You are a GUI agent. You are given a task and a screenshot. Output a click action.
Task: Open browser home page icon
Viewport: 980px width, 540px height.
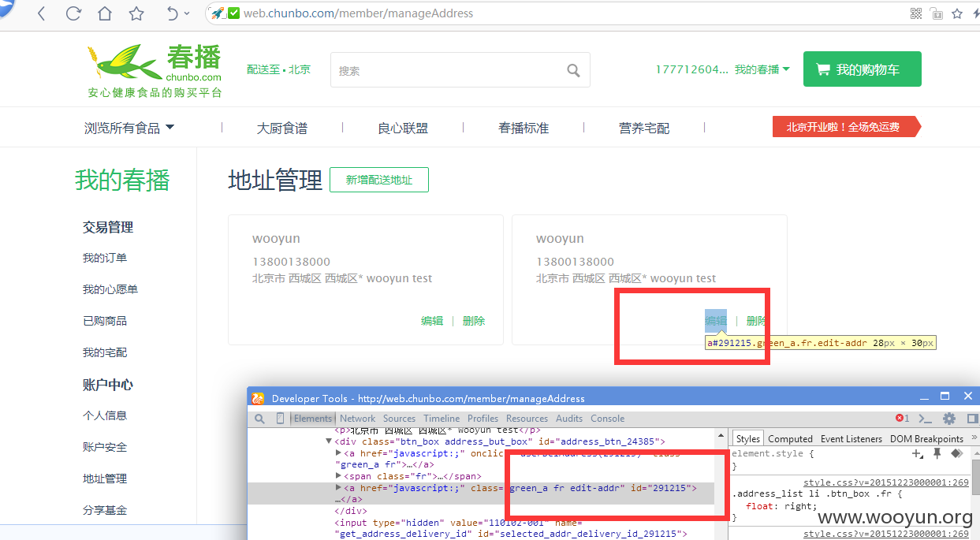[104, 13]
